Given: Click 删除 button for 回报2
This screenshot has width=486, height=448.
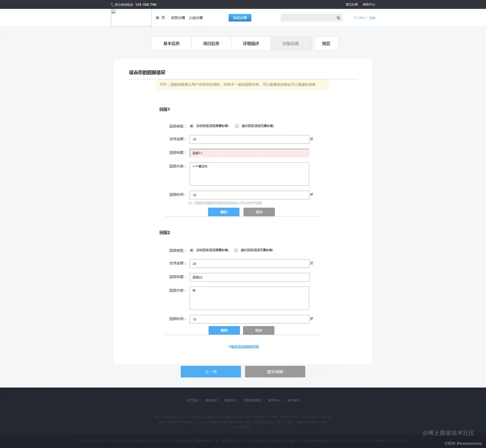Looking at the screenshot, I should tap(224, 330).
